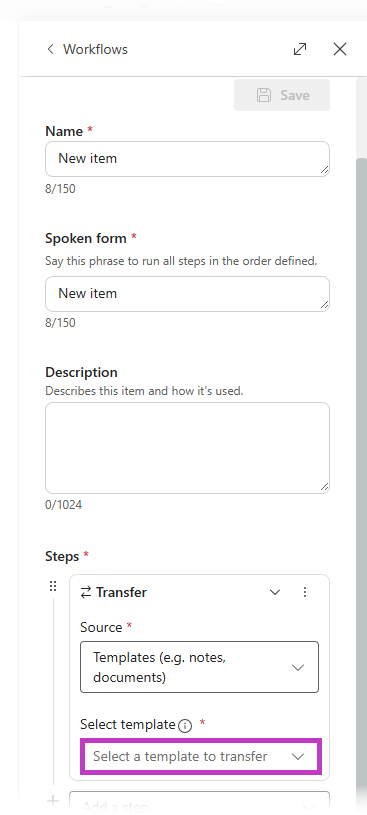Click the 'Say this phrase to run all steps' hint text

tap(181, 261)
